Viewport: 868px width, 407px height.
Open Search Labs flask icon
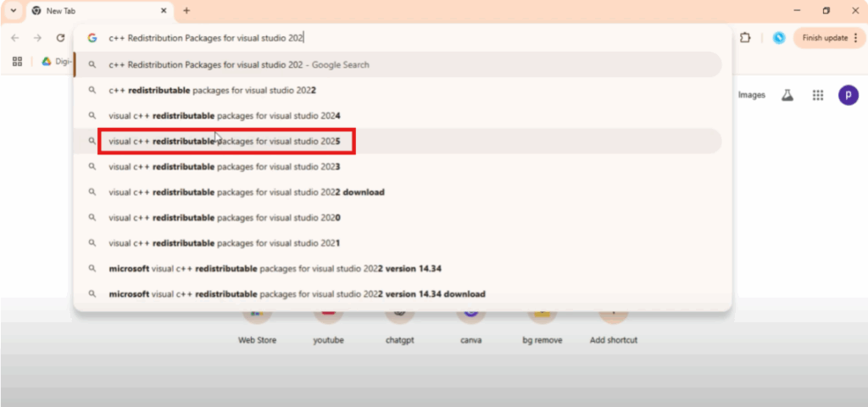pos(787,95)
